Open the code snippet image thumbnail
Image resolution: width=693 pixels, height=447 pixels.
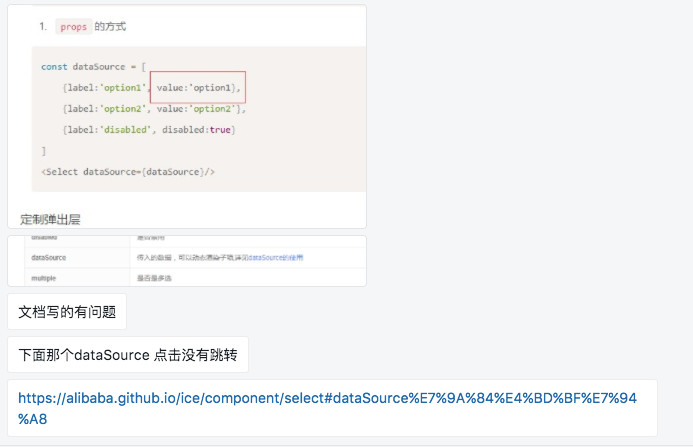pos(187,116)
